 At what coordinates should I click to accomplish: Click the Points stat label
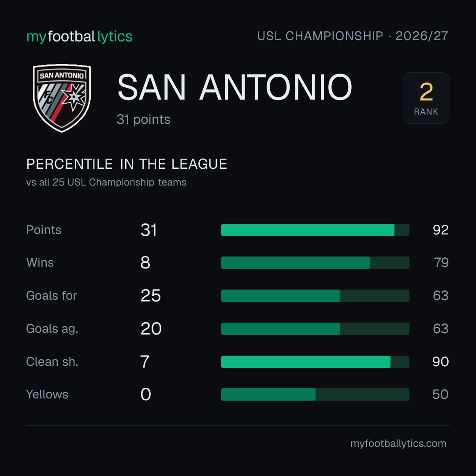pos(44,230)
